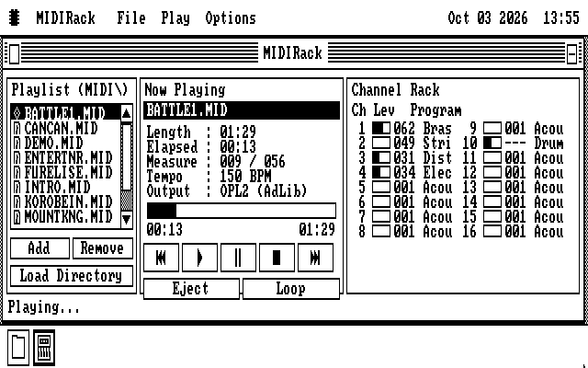
Task: Click channel 2 level meter
Action: click(381, 144)
